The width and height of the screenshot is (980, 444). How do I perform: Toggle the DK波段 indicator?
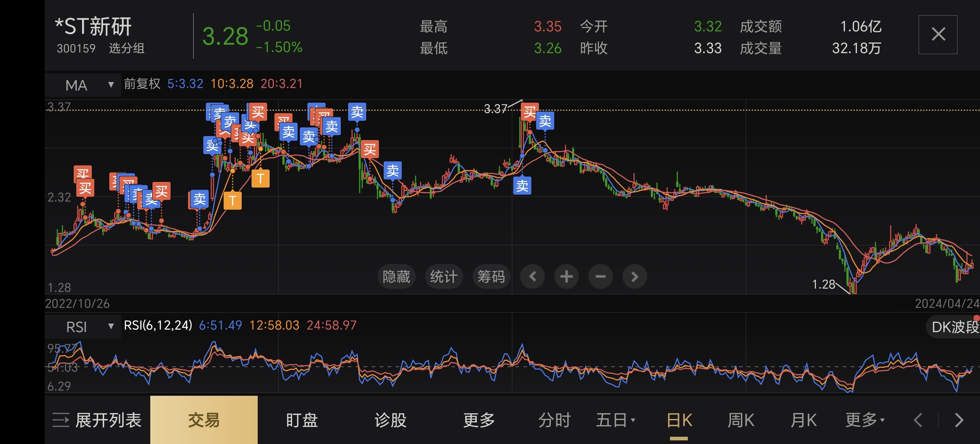coord(954,327)
